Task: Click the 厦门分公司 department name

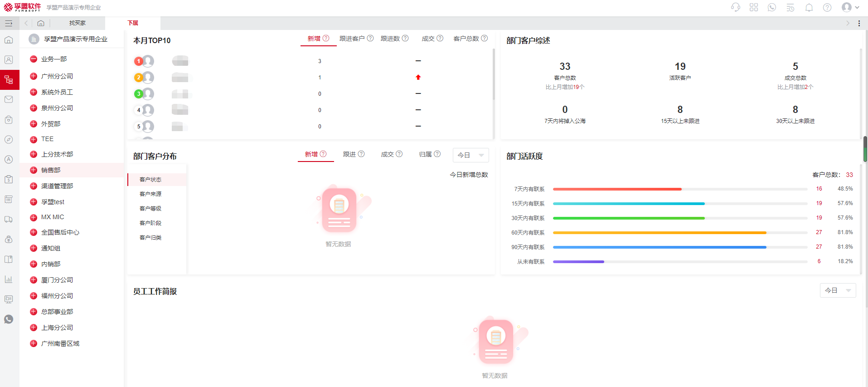Action: pos(57,280)
